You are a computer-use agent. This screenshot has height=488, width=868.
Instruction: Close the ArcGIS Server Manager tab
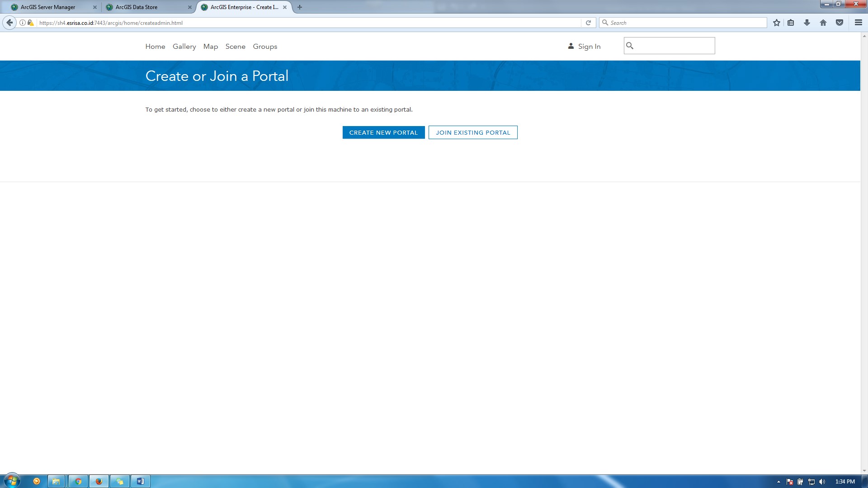(x=95, y=7)
